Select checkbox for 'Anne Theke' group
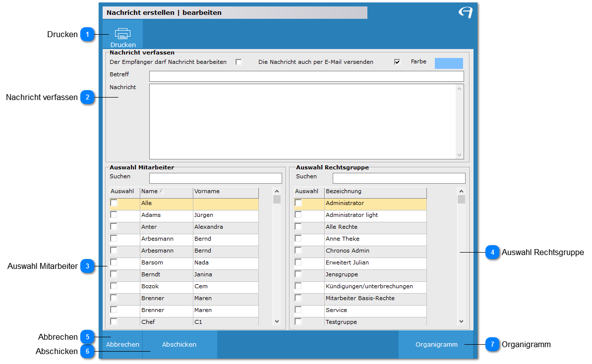Image resolution: width=592 pixels, height=364 pixels. [x=298, y=238]
